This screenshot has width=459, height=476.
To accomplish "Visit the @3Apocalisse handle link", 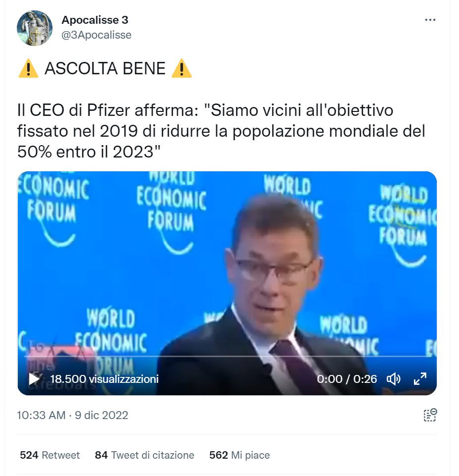I will point(97,35).
